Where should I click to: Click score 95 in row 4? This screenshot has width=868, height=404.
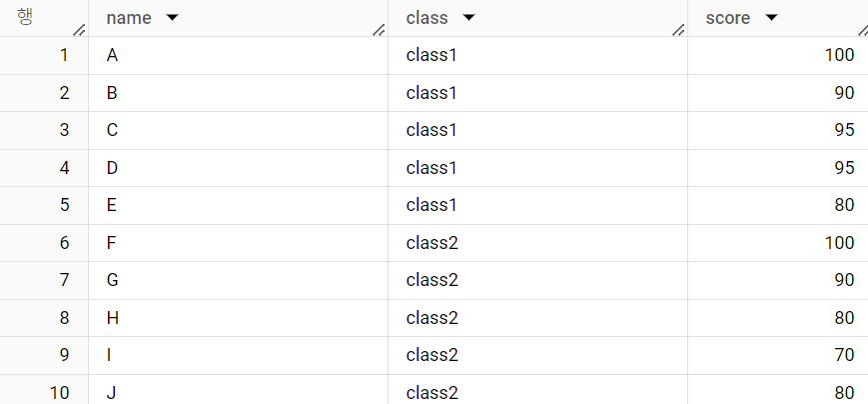(778, 168)
